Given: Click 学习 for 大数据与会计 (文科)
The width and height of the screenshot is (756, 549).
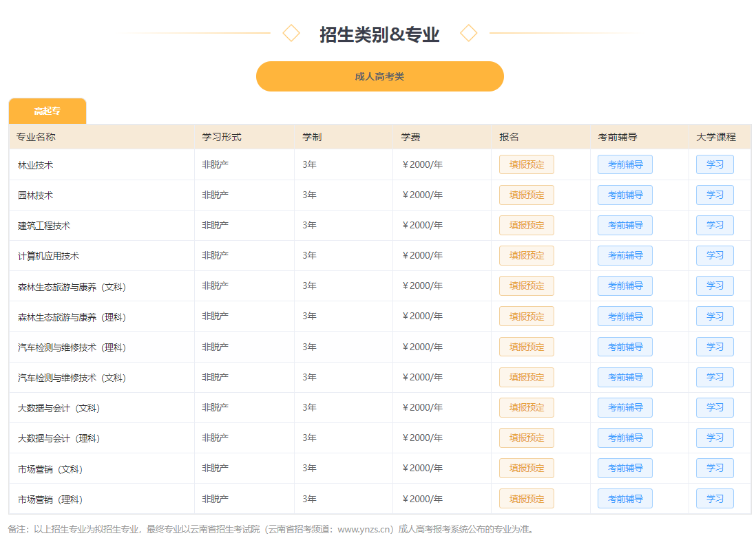Looking at the screenshot, I should 715,407.
